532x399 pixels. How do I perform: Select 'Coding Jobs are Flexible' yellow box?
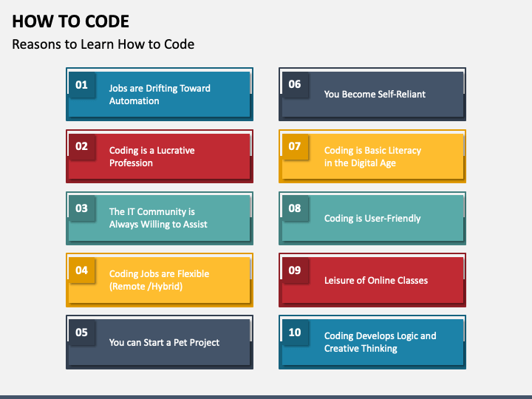click(160, 280)
